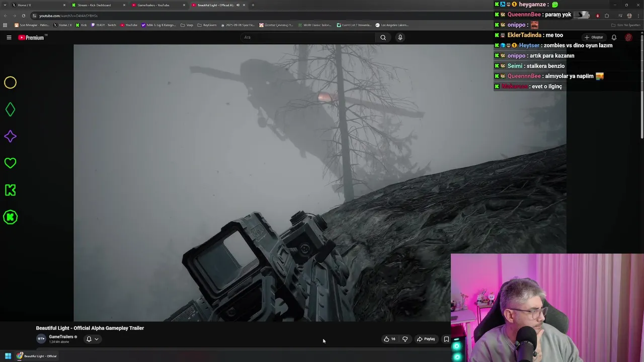Screen dimensions: 644x362
Task: Save the video with the bookmark icon
Action: (x=446, y=339)
